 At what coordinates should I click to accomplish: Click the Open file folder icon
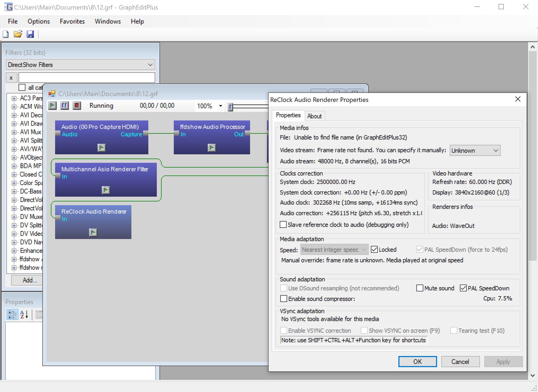pyautogui.click(x=18, y=34)
